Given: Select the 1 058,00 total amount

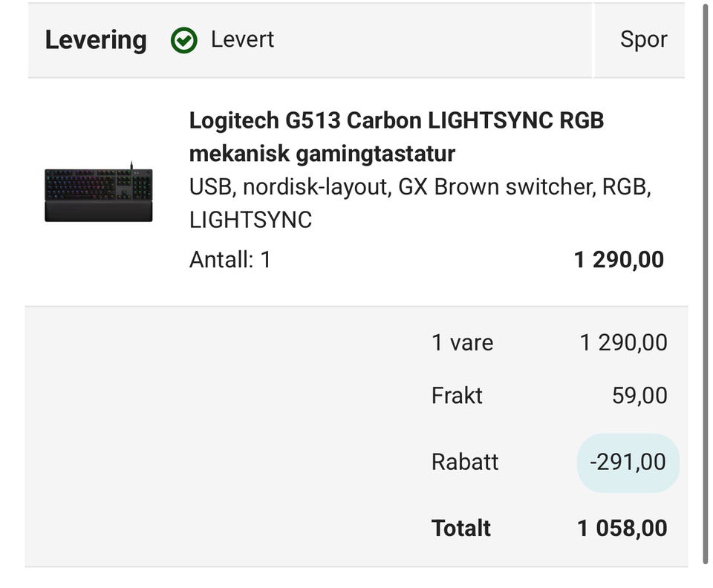Looking at the screenshot, I should pyautogui.click(x=622, y=528).
